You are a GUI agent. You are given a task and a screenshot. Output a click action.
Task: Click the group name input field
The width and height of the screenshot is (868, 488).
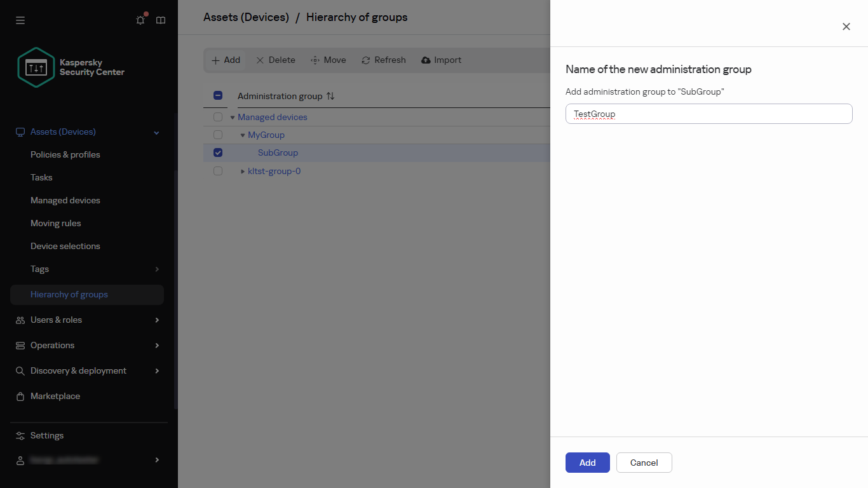coord(709,114)
